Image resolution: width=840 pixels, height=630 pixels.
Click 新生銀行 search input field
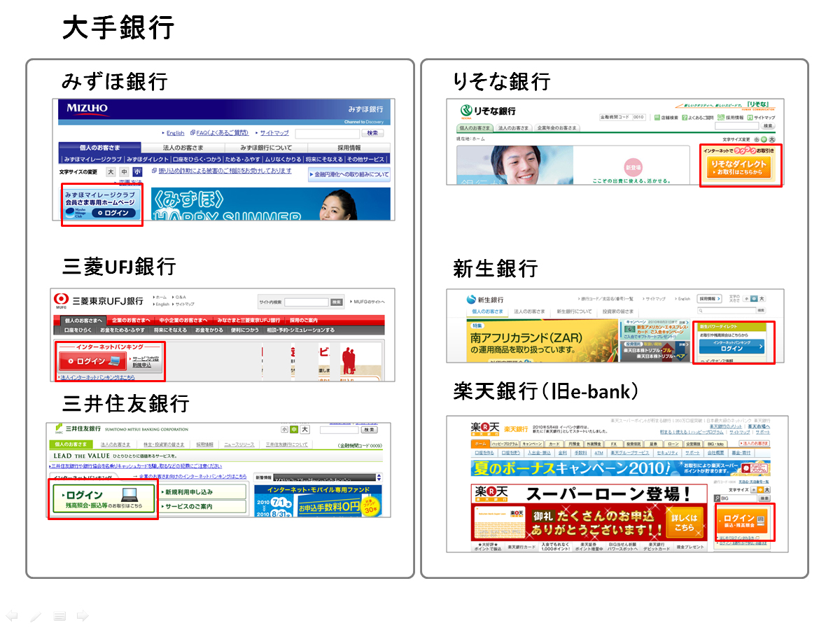click(727, 311)
